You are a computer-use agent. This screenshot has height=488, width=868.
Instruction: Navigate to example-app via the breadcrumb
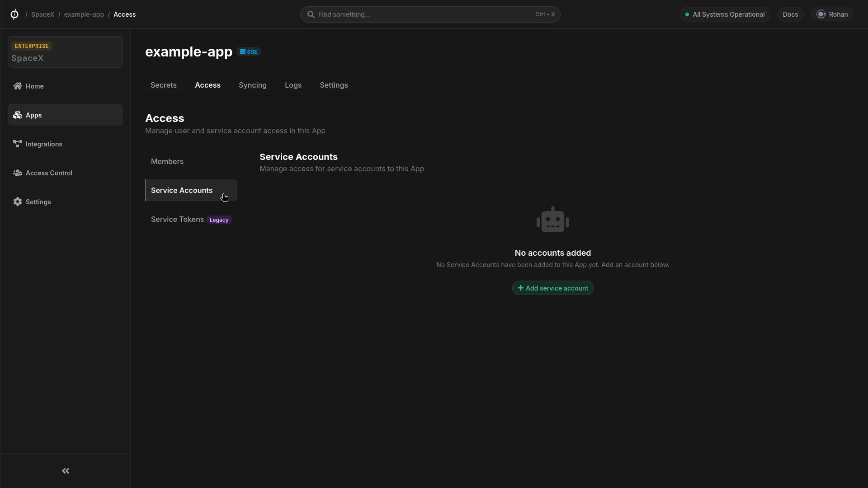point(84,14)
